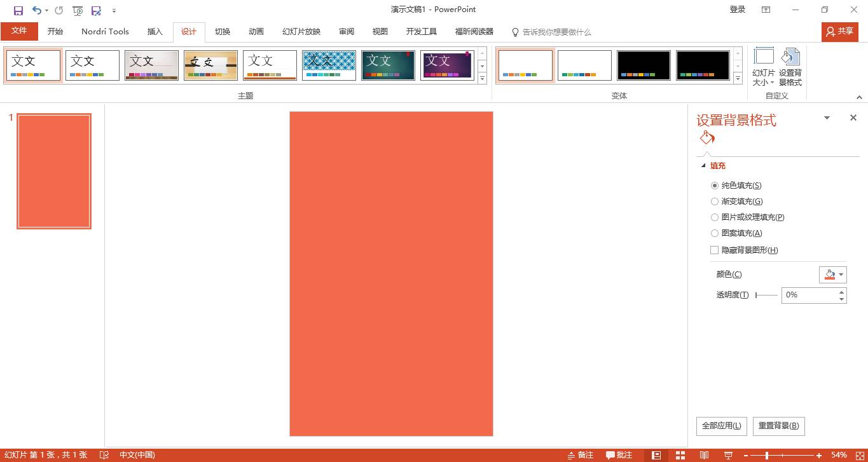868x462 pixels.
Task: Switch to the 动画 tab
Action: tap(256, 32)
